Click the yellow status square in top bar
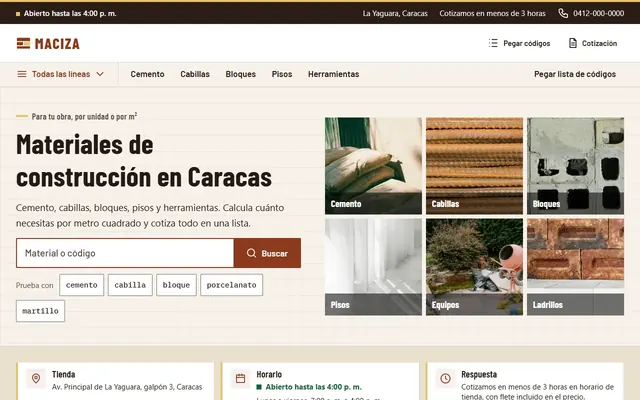Image resolution: width=640 pixels, height=400 pixels. (x=18, y=14)
